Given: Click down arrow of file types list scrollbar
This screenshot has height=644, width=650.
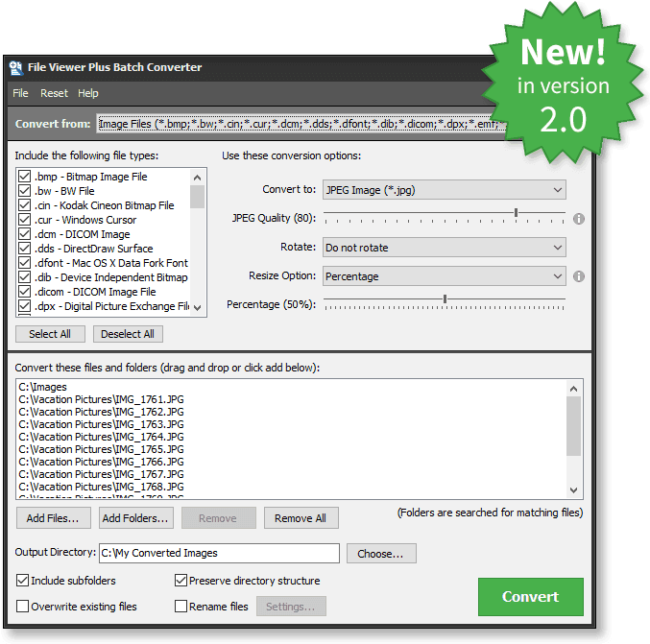Looking at the screenshot, I should [x=198, y=307].
